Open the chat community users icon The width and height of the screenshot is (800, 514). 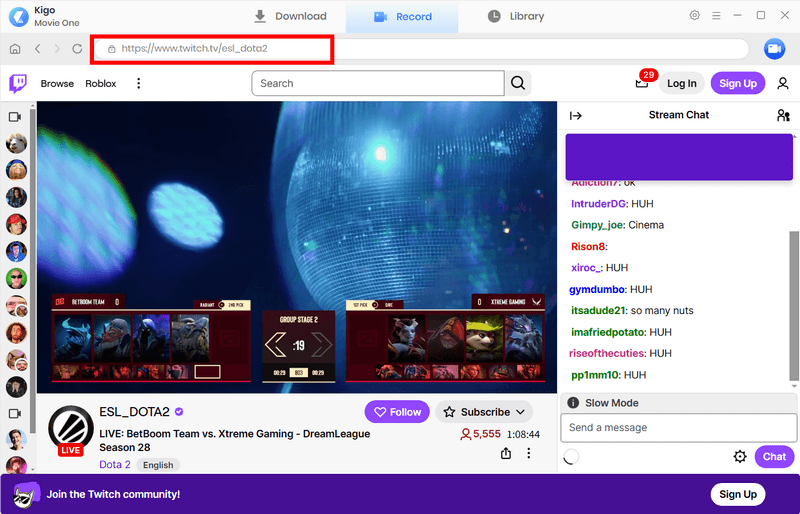click(783, 115)
